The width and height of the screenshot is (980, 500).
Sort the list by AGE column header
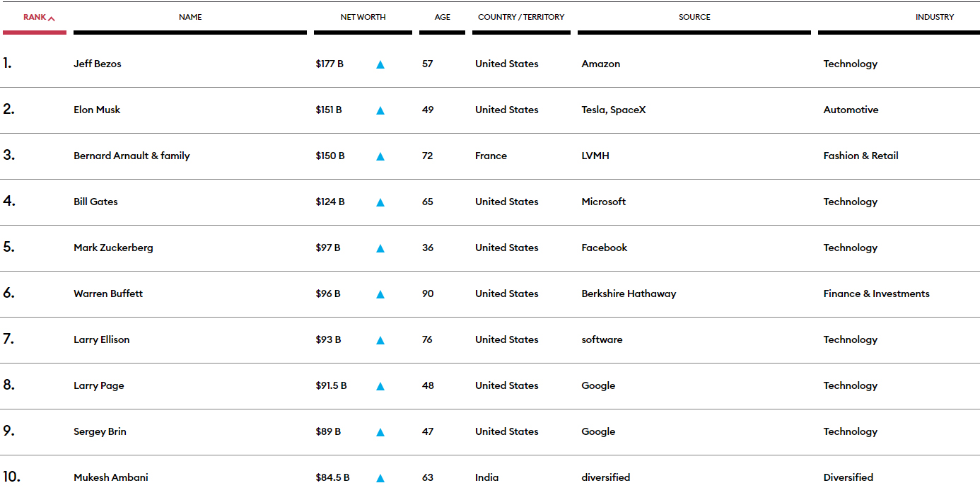[x=443, y=17]
